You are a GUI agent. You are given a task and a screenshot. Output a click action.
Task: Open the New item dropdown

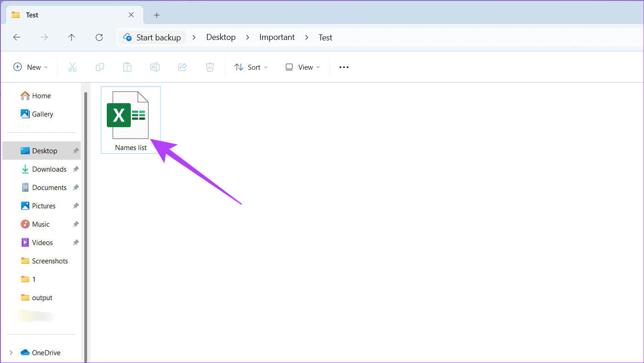[30, 67]
